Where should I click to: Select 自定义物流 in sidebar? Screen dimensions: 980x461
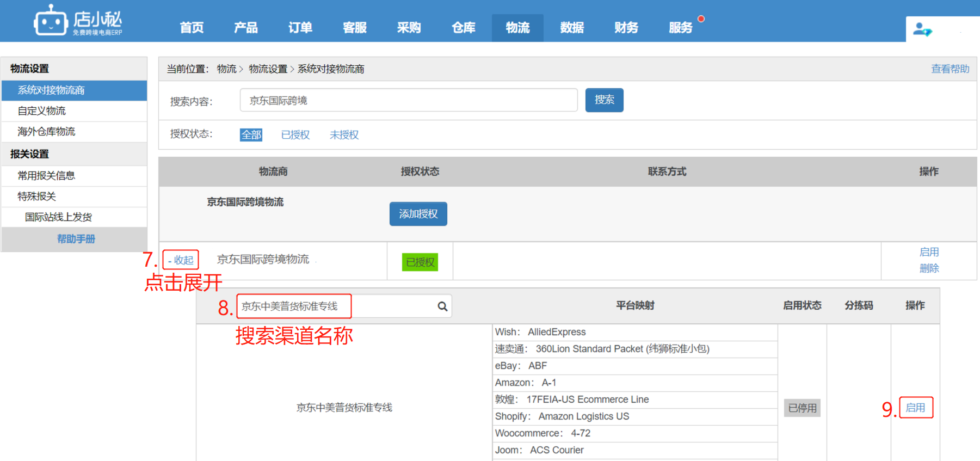click(x=74, y=111)
